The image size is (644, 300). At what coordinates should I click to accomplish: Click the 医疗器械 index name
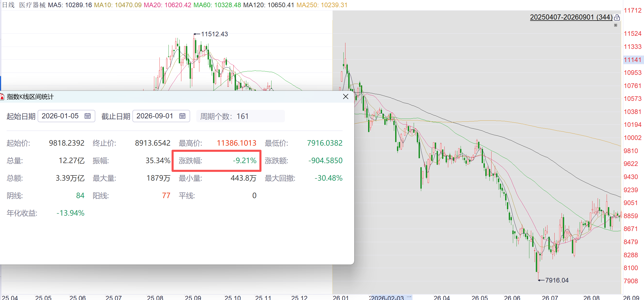(x=32, y=5)
